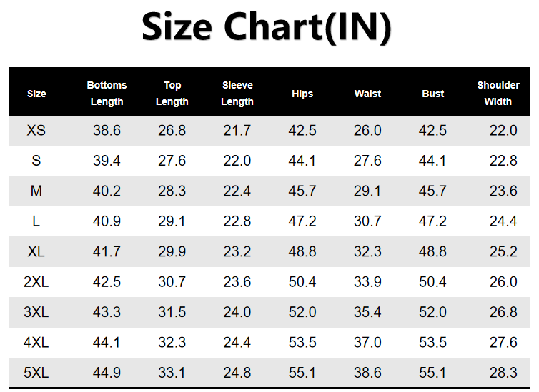Select the 3XL size row label

point(36,313)
